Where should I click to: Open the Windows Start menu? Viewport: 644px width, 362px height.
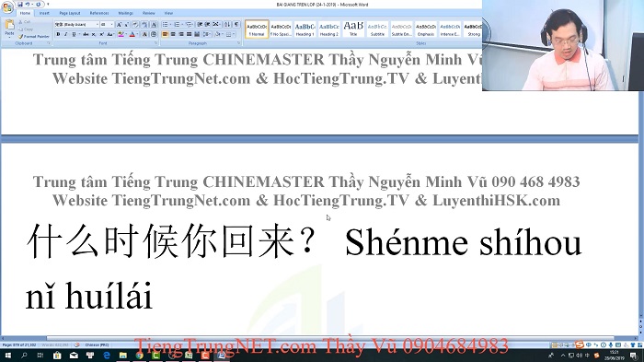point(7,355)
